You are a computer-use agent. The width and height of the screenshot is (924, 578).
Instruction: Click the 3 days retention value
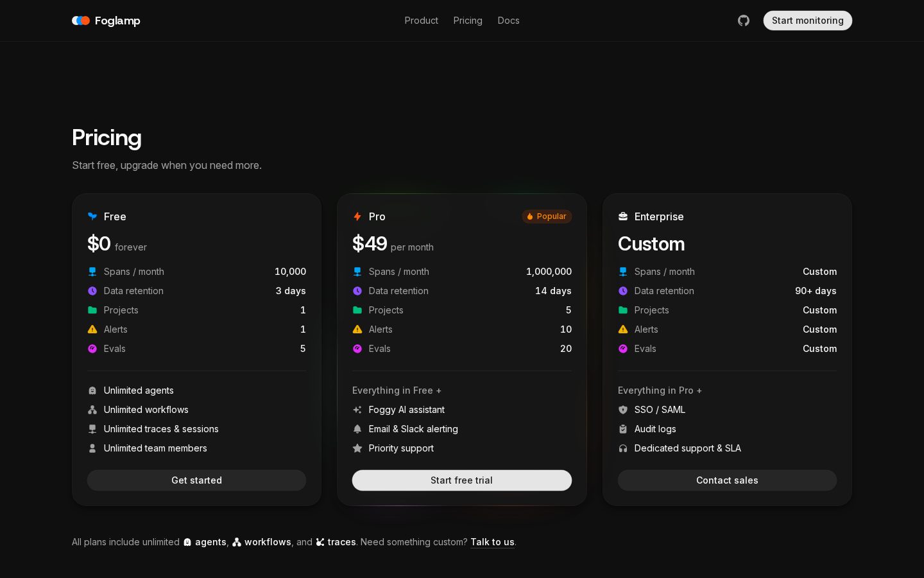291,291
